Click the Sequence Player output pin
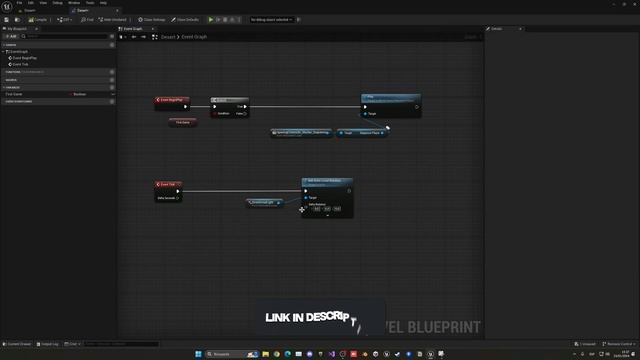Image resolution: width=640 pixels, height=360 pixels. coord(382,133)
